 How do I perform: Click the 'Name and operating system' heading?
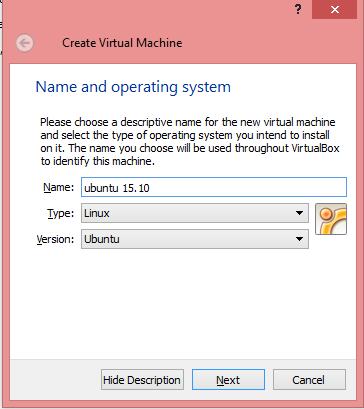pos(133,87)
